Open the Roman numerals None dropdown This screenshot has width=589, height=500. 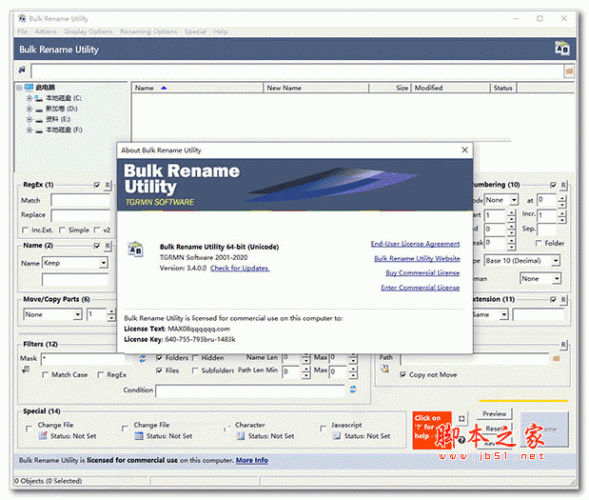557,278
